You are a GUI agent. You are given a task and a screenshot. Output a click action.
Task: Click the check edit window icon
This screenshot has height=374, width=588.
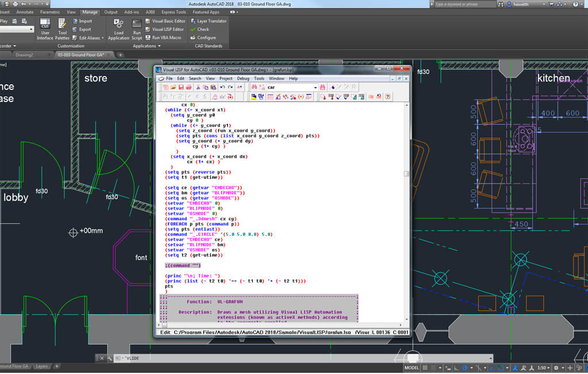pyautogui.click(x=338, y=97)
